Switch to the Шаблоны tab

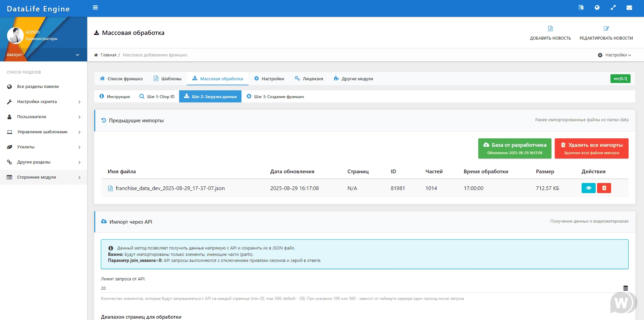(167, 79)
